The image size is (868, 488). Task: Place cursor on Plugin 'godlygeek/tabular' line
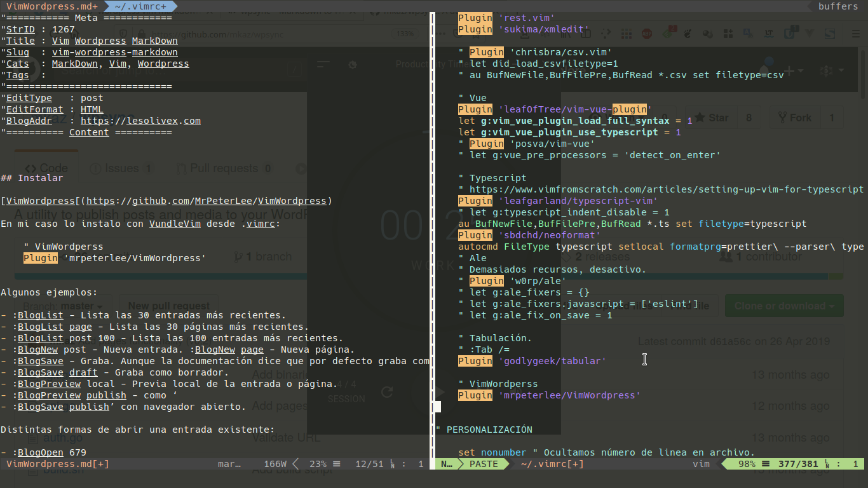tap(532, 361)
